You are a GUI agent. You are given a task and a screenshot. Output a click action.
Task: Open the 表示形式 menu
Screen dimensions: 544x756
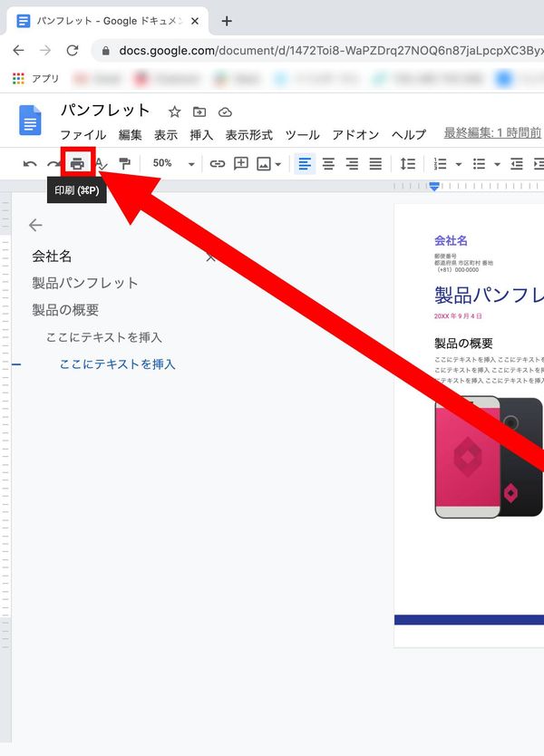click(248, 134)
